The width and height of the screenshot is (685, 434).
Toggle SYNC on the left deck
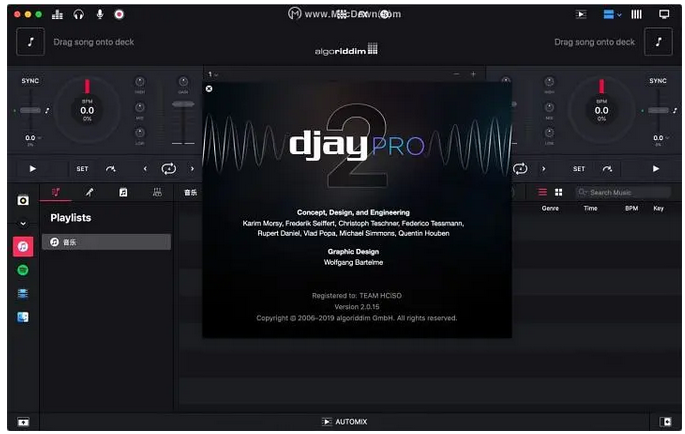coord(30,81)
